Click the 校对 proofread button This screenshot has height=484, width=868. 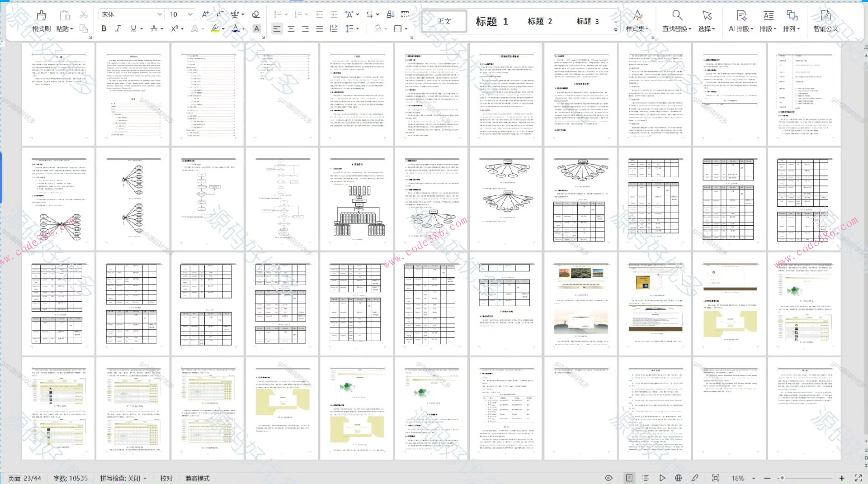[166, 478]
